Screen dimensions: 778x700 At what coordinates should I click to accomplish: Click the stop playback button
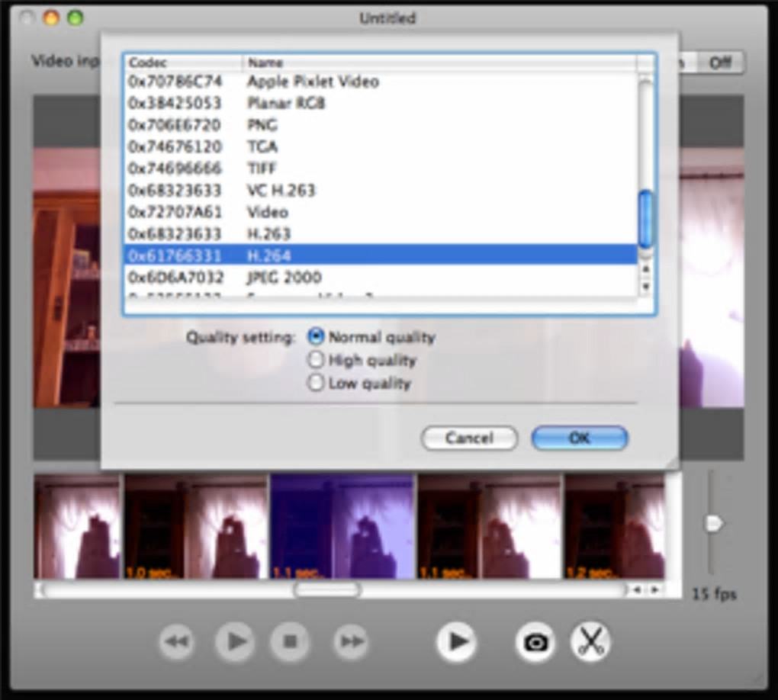(291, 641)
